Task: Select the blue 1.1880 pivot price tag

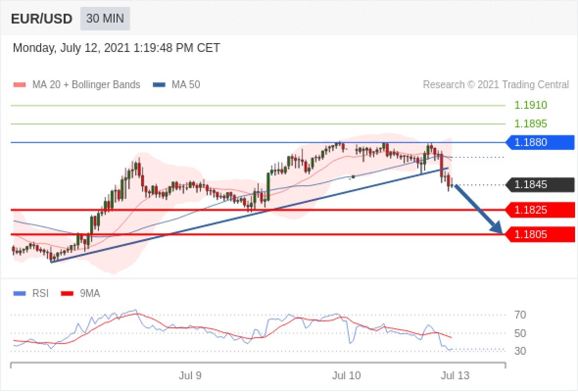Action: [x=540, y=142]
